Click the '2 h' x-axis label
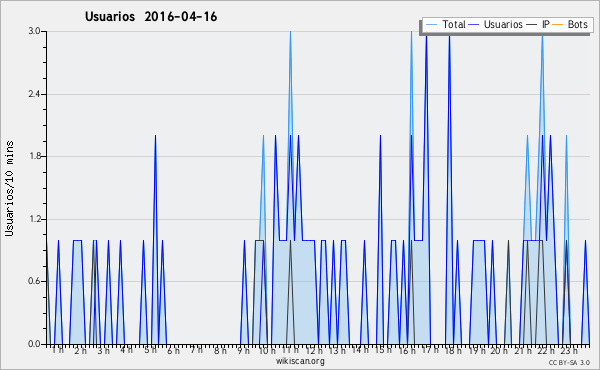This screenshot has height=370, width=600. pyautogui.click(x=80, y=350)
